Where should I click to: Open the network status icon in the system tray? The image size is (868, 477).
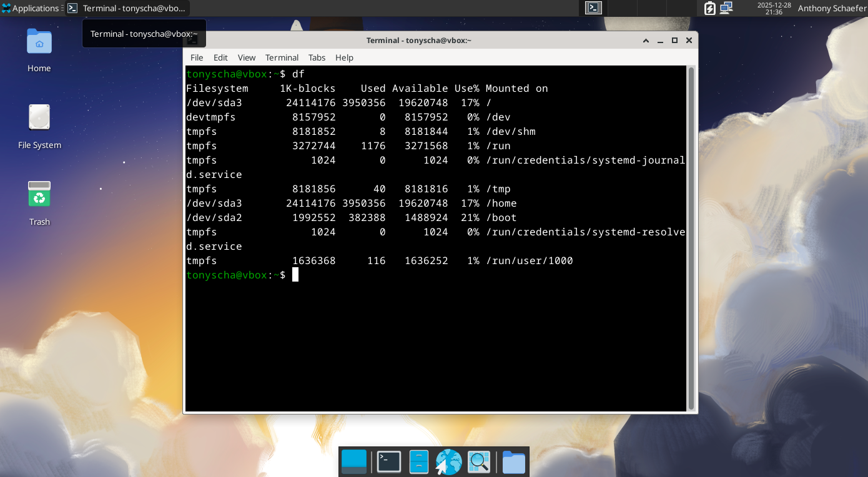(725, 8)
